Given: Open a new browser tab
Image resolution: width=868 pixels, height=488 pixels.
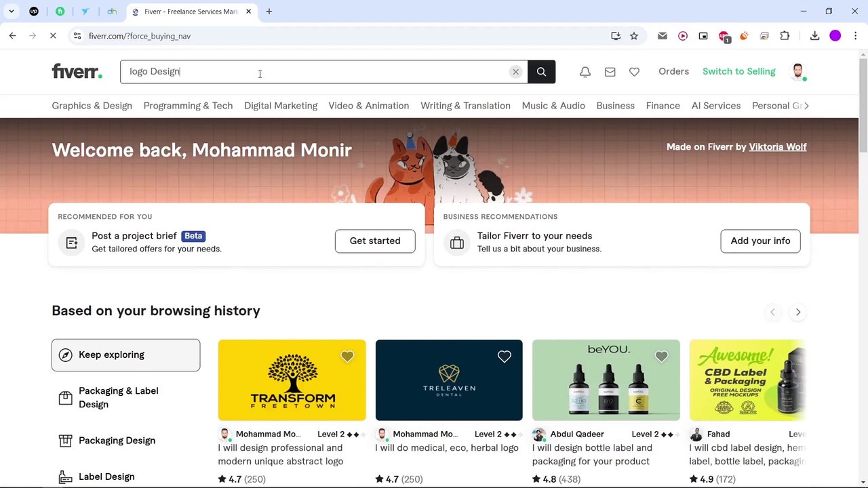Looking at the screenshot, I should click(x=269, y=12).
